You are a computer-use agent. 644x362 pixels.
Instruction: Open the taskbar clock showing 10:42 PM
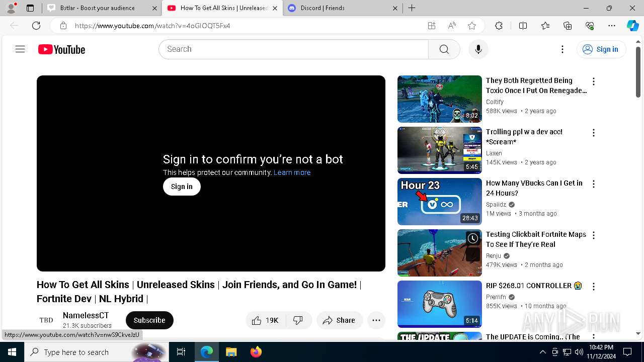click(x=601, y=352)
